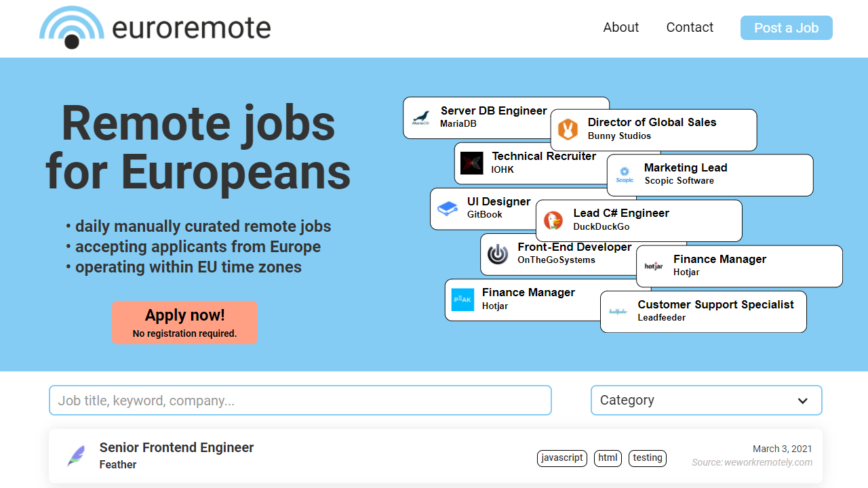This screenshot has height=488, width=868.
Task: Click the Server DB Engineer title
Action: pyautogui.click(x=494, y=110)
